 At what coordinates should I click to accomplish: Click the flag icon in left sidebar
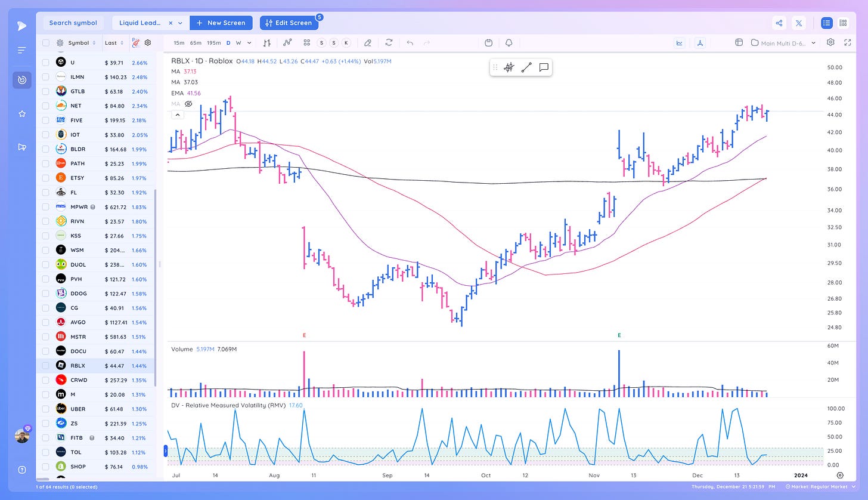[22, 147]
